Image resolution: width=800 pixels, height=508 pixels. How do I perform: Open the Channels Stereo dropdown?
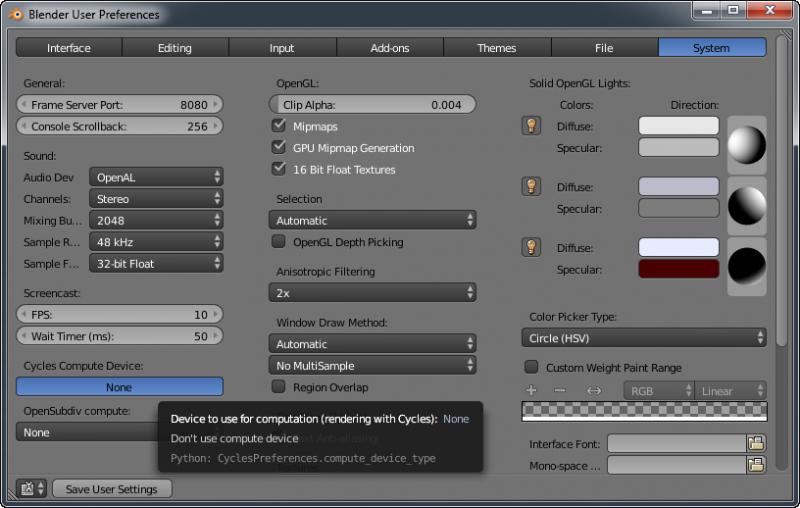pos(156,198)
